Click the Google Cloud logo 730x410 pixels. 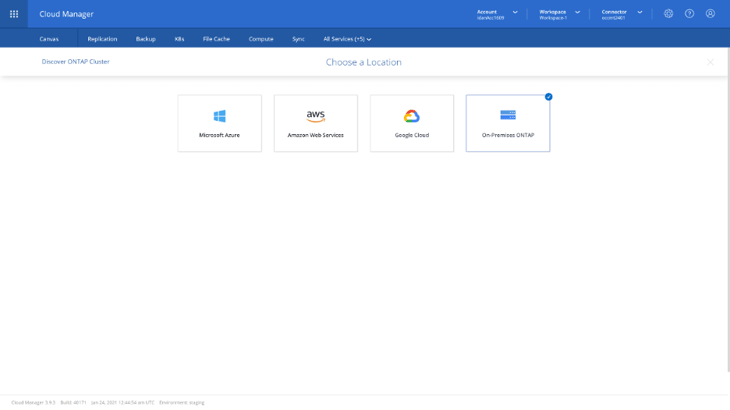pos(411,116)
